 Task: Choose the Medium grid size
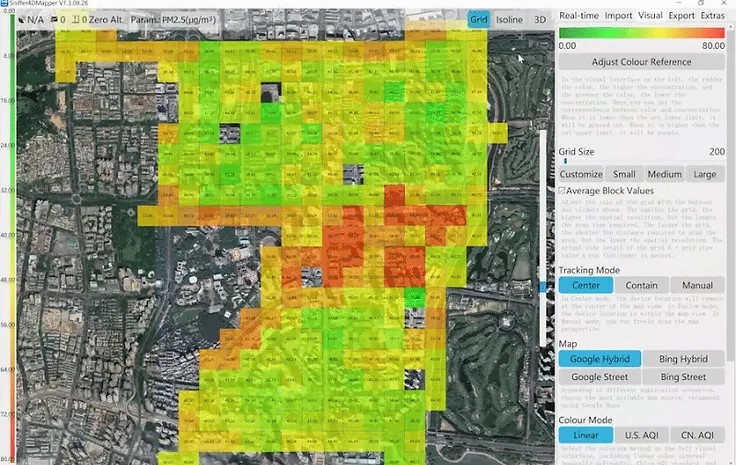[664, 175]
